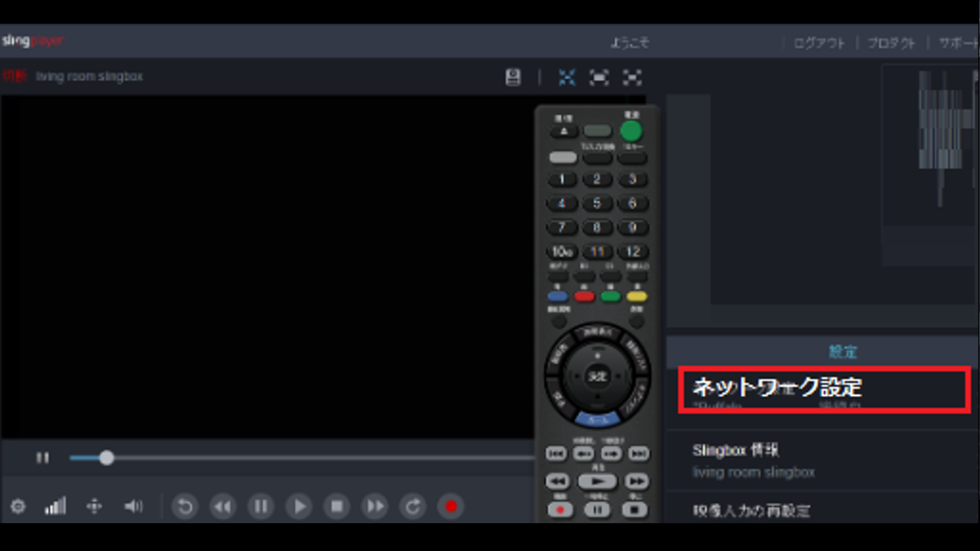Open ネットワーク設定 in the settings list
980x551 pixels.
(826, 389)
